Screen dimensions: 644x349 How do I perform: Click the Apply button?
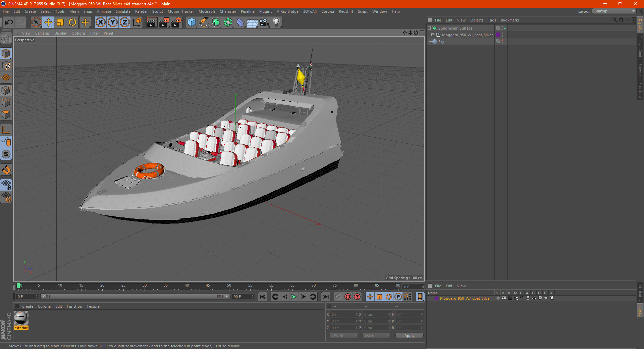409,336
